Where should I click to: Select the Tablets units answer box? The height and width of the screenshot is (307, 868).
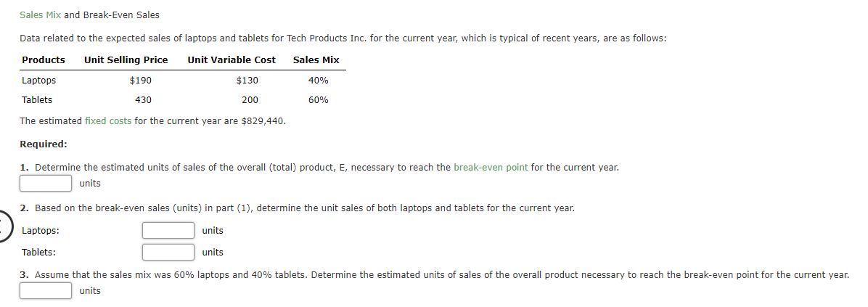[168, 253]
